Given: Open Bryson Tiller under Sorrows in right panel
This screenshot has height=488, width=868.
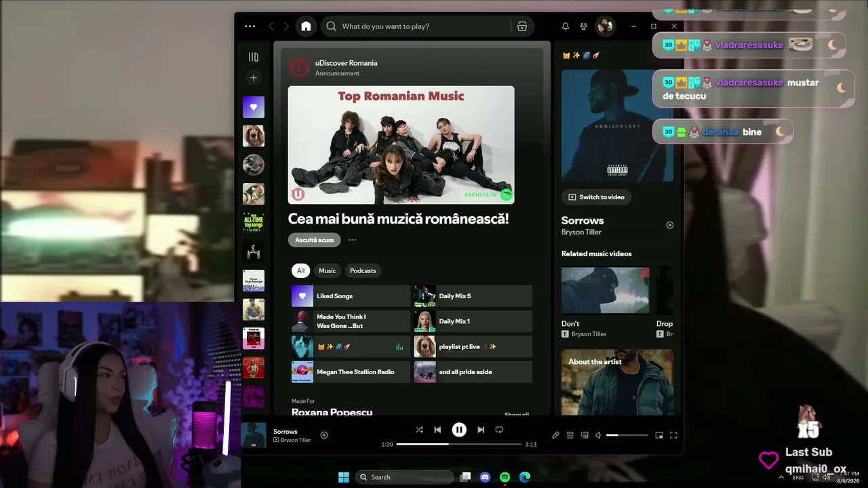Looking at the screenshot, I should point(581,232).
